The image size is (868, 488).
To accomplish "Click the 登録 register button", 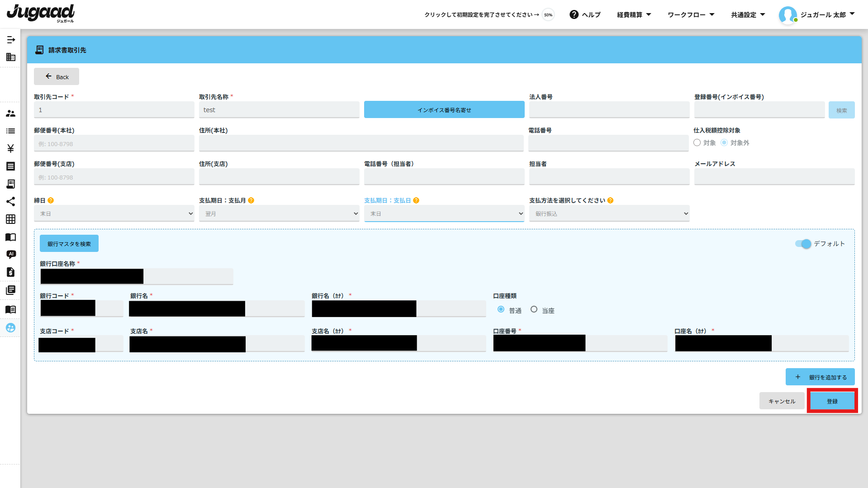I will pyautogui.click(x=832, y=401).
